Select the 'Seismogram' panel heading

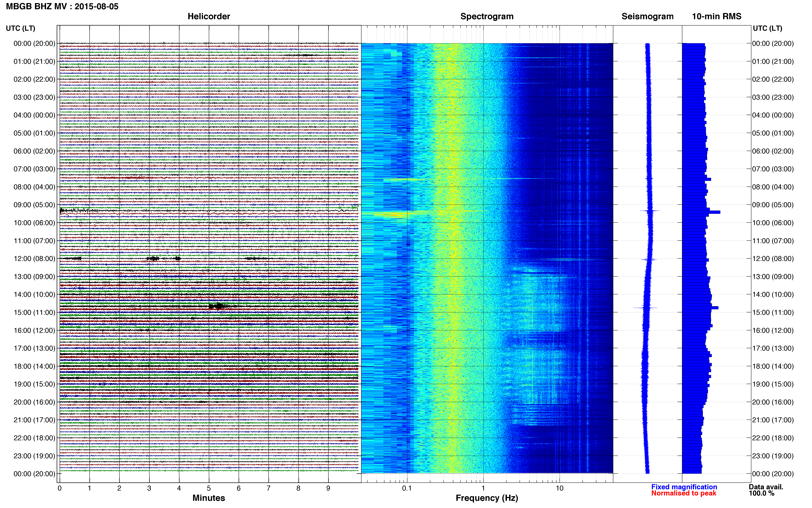point(648,16)
